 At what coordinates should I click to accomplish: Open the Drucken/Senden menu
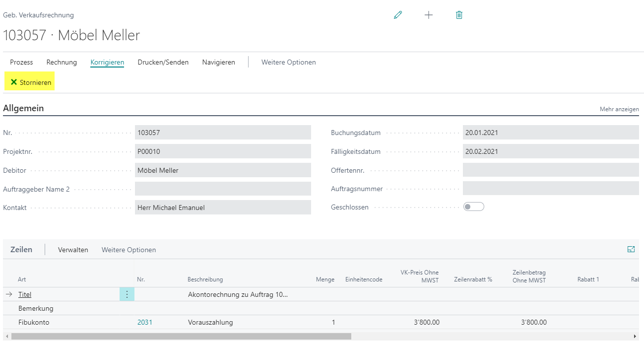163,62
